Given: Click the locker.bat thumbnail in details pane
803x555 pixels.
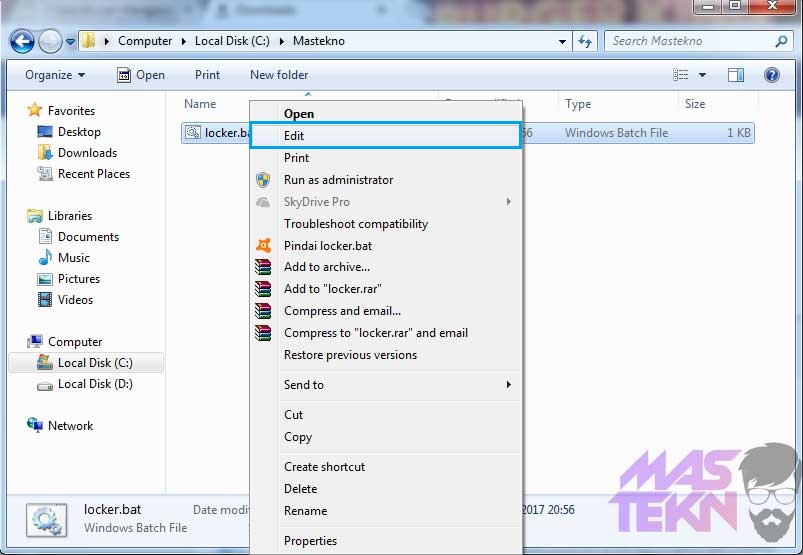Looking at the screenshot, I should pyautogui.click(x=47, y=520).
